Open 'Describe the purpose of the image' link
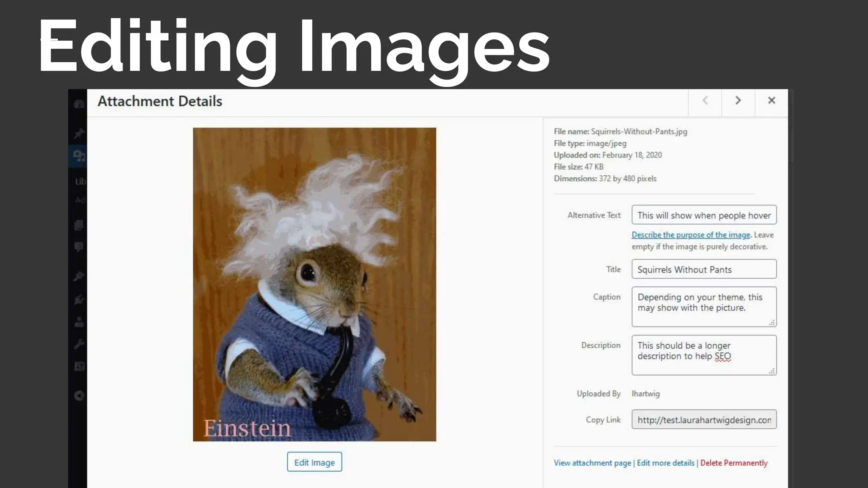 (x=691, y=235)
